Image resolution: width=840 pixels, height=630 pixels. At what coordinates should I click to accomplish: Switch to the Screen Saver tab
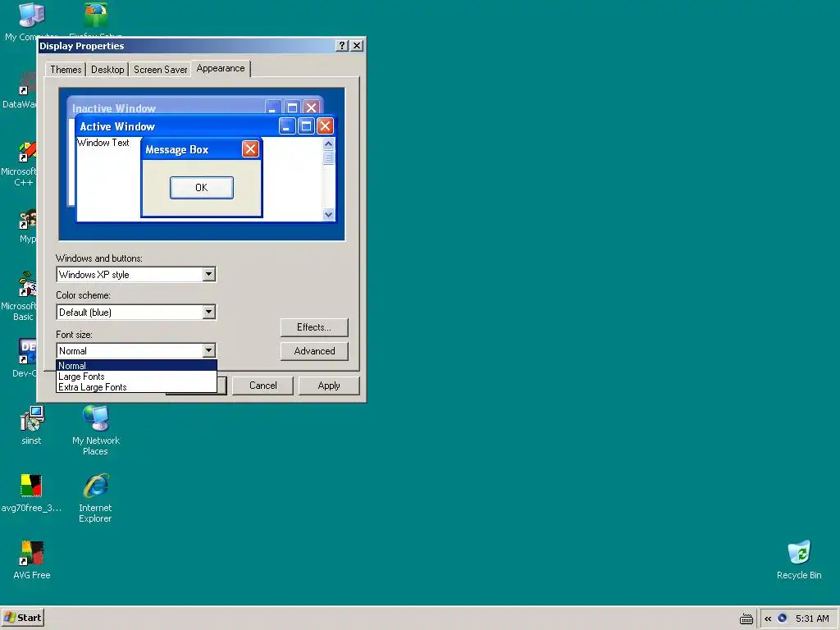[x=160, y=70]
